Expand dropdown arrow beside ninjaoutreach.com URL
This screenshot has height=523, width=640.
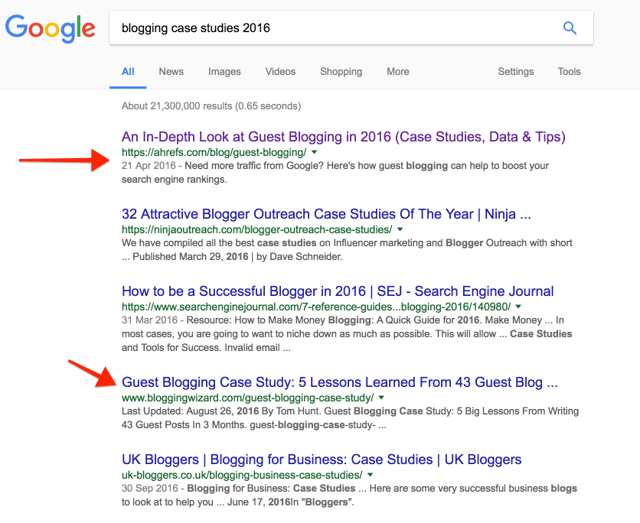click(x=400, y=229)
